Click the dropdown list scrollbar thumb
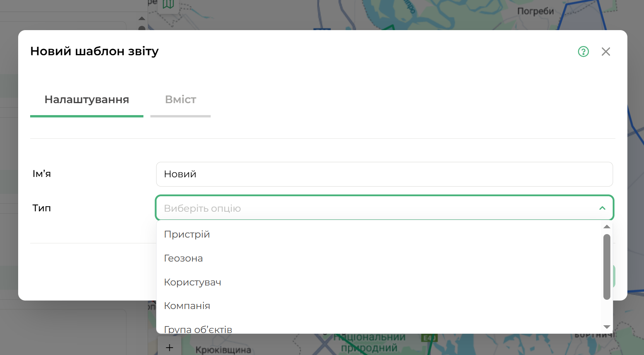The width and height of the screenshot is (644, 355). [607, 267]
